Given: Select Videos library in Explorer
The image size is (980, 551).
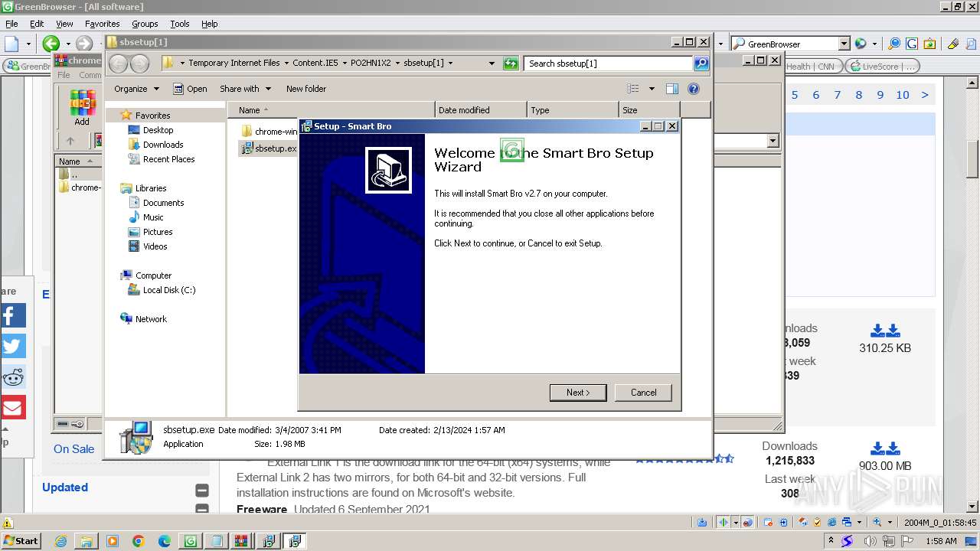Looking at the screenshot, I should [155, 246].
